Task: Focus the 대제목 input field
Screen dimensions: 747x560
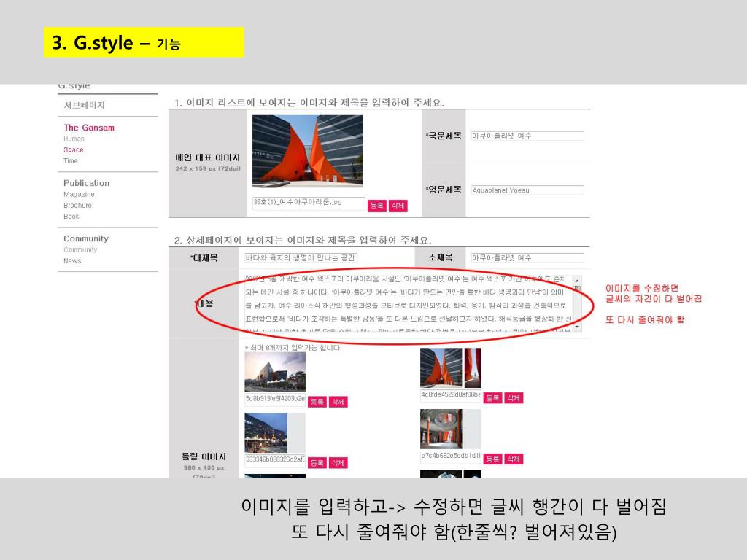Action: click(x=301, y=257)
